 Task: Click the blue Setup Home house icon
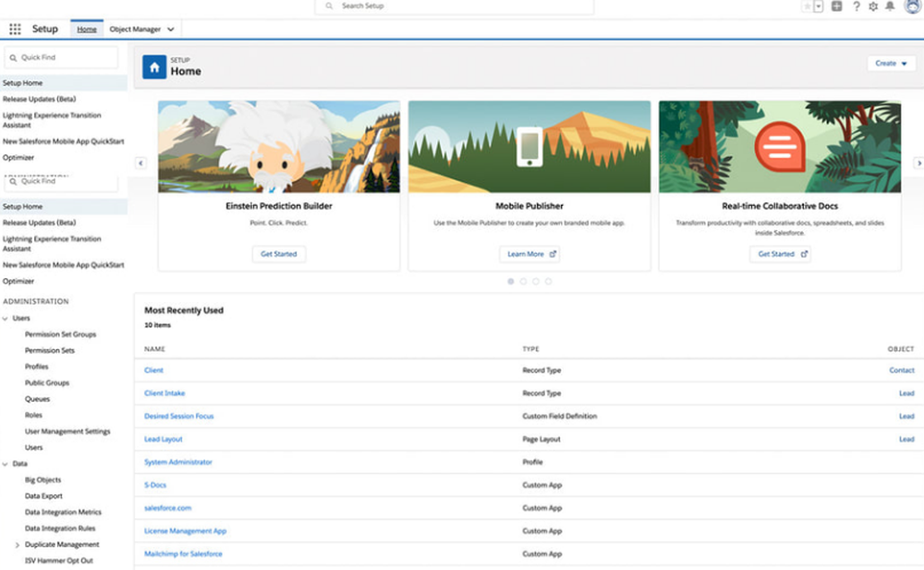click(x=154, y=67)
